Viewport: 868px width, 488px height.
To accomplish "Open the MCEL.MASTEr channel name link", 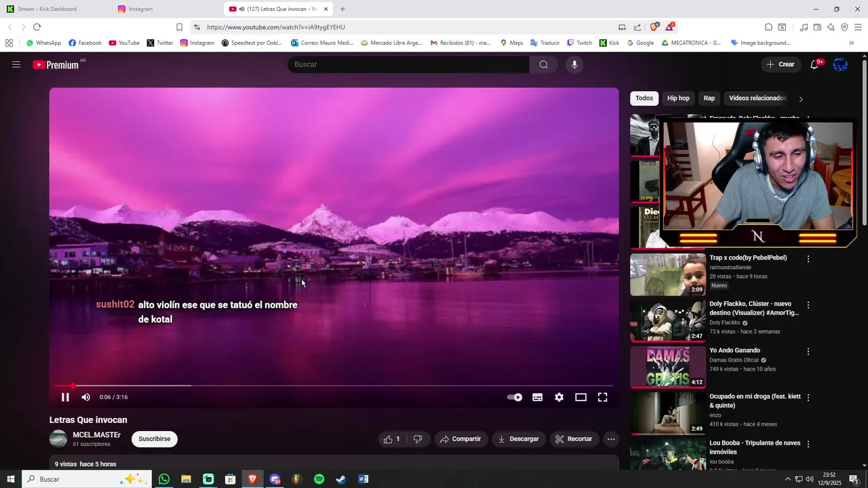I will coord(97,434).
